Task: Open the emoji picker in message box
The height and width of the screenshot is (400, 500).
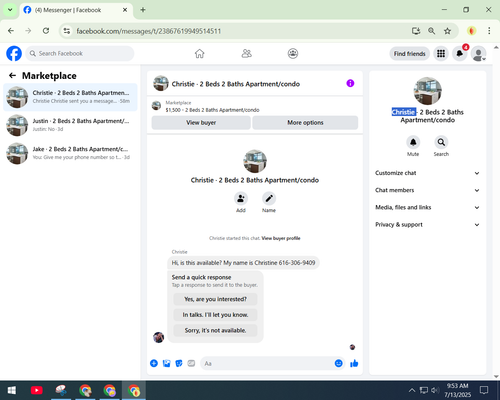Action: pyautogui.click(x=338, y=363)
